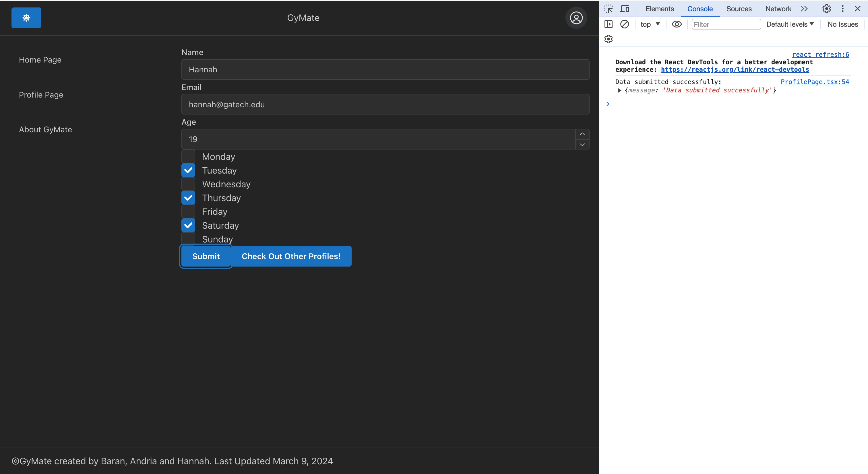This screenshot has height=474, width=868.
Task: Open DevTools settings gear in tab bar
Action: click(826, 9)
